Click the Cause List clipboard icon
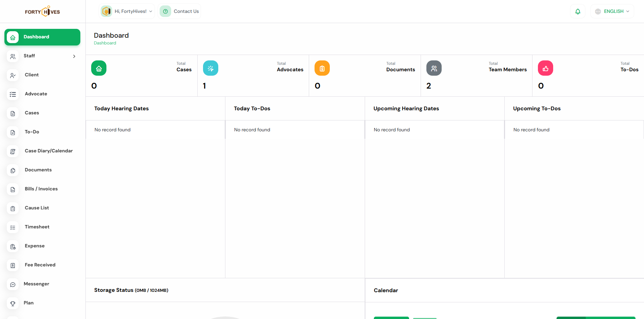 coord(13,208)
